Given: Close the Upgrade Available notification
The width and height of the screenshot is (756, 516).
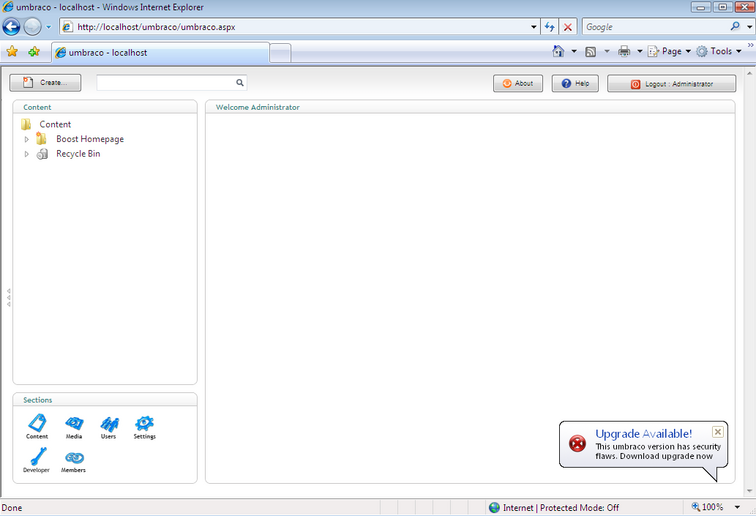Looking at the screenshot, I should 717,432.
